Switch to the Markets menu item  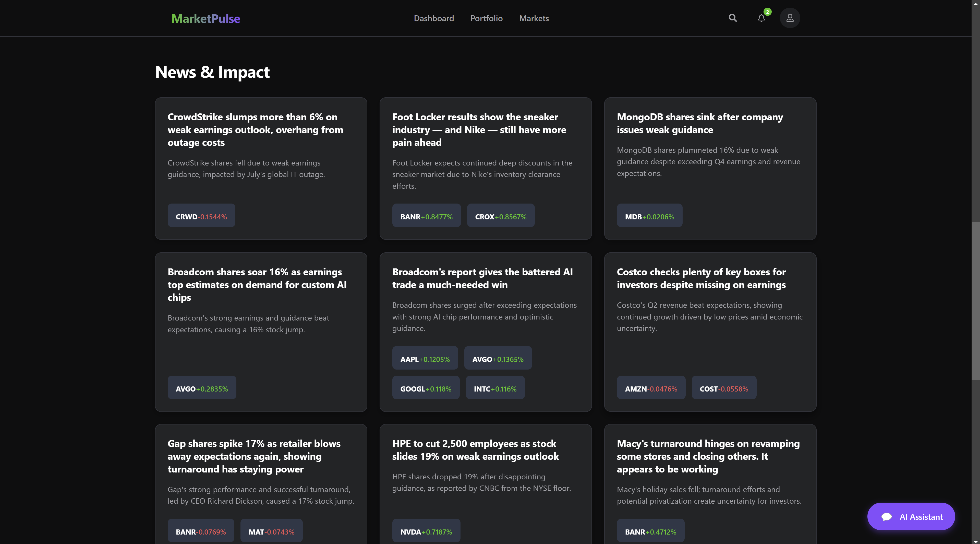point(534,18)
